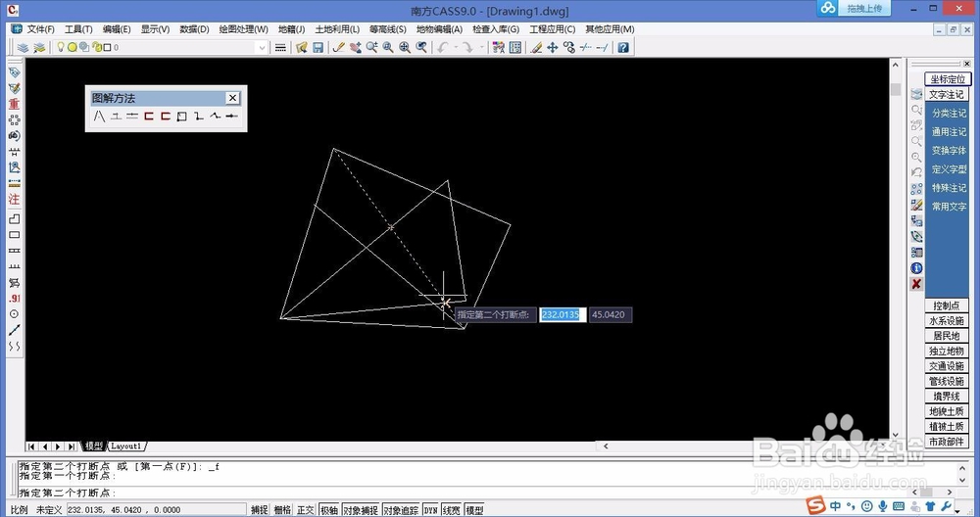Click the redo arrow icon
Image resolution: width=980 pixels, height=517 pixels.
point(466,47)
